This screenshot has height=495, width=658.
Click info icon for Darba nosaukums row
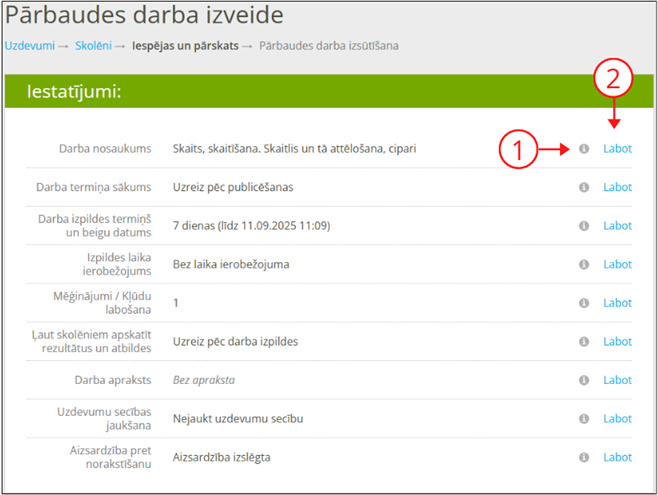tap(584, 149)
